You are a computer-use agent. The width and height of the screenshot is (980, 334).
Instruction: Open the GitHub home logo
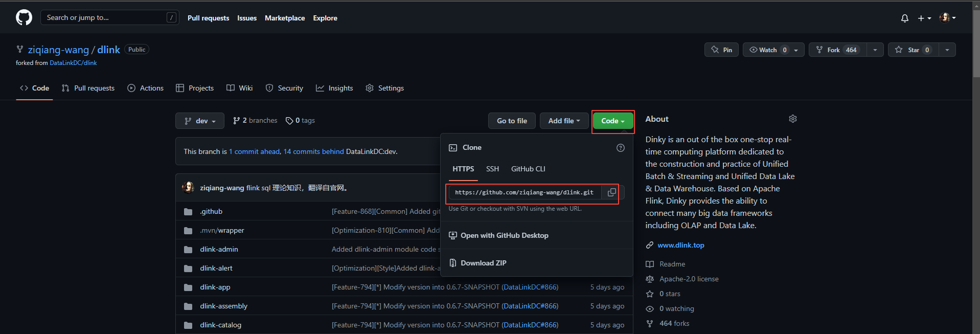[x=24, y=17]
